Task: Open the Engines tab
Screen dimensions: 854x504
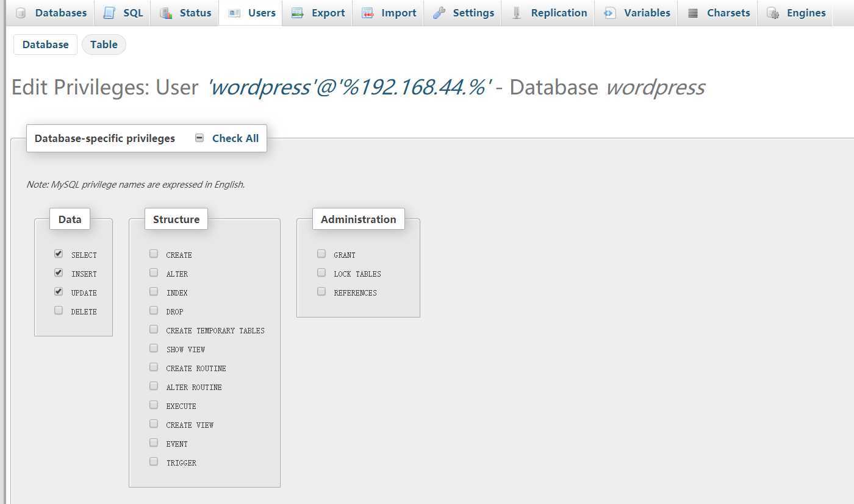Action: pos(795,13)
